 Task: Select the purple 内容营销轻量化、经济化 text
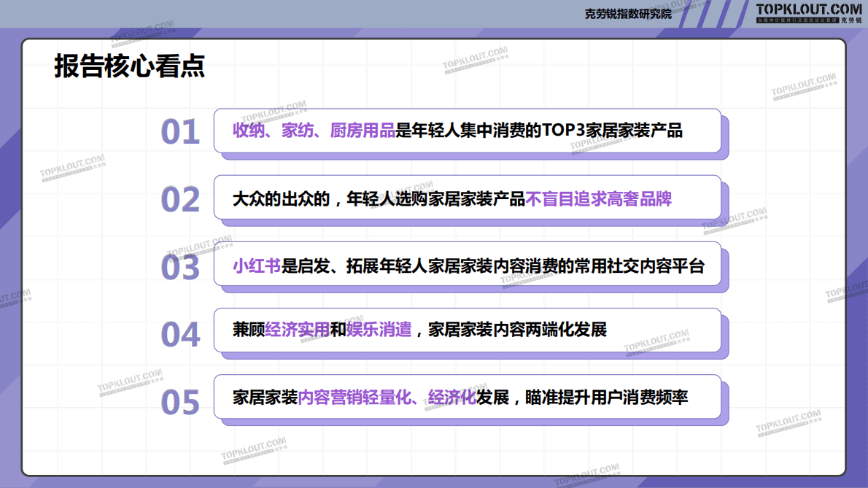(x=387, y=398)
